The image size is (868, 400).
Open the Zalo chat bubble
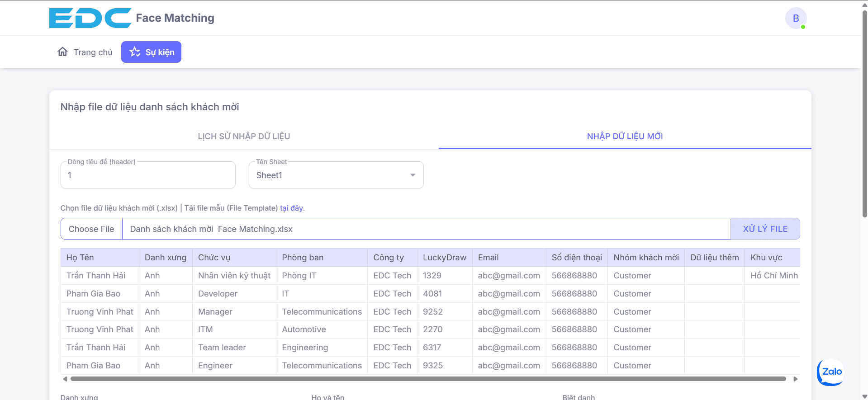tap(831, 372)
